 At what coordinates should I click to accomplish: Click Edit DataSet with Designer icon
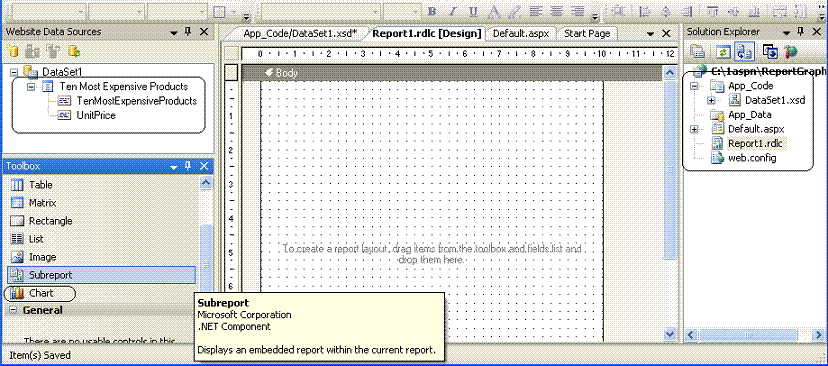[x=33, y=51]
